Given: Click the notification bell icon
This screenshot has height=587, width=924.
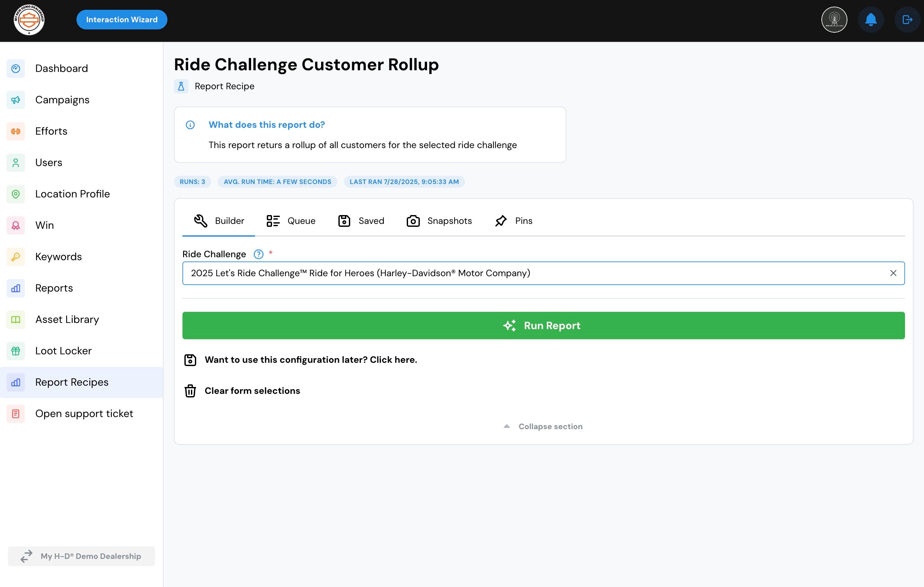Looking at the screenshot, I should 871,20.
